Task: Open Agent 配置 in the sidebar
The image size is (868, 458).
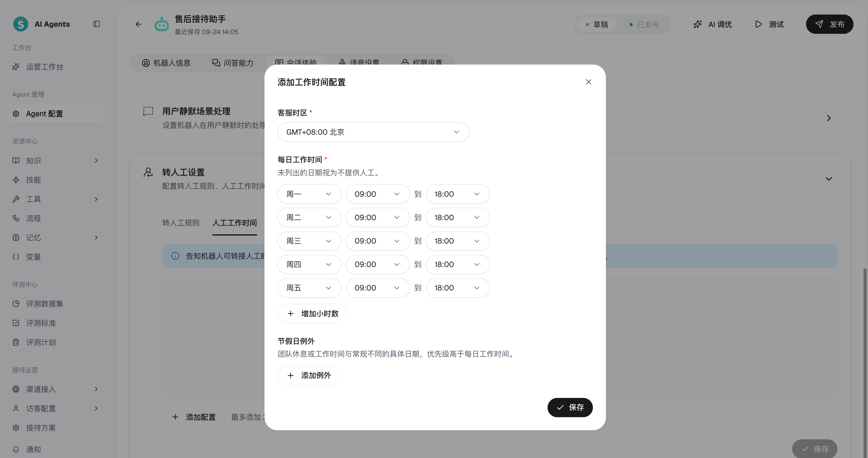Action: [56, 114]
